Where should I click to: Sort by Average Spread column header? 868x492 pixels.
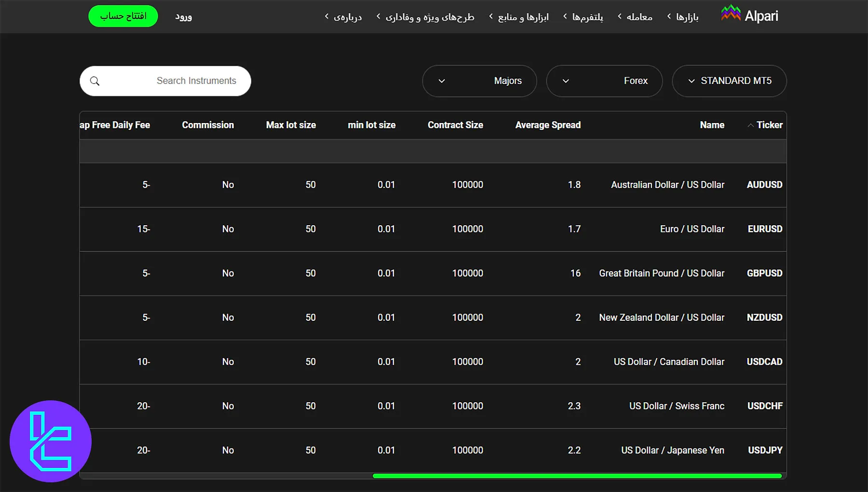click(x=547, y=125)
